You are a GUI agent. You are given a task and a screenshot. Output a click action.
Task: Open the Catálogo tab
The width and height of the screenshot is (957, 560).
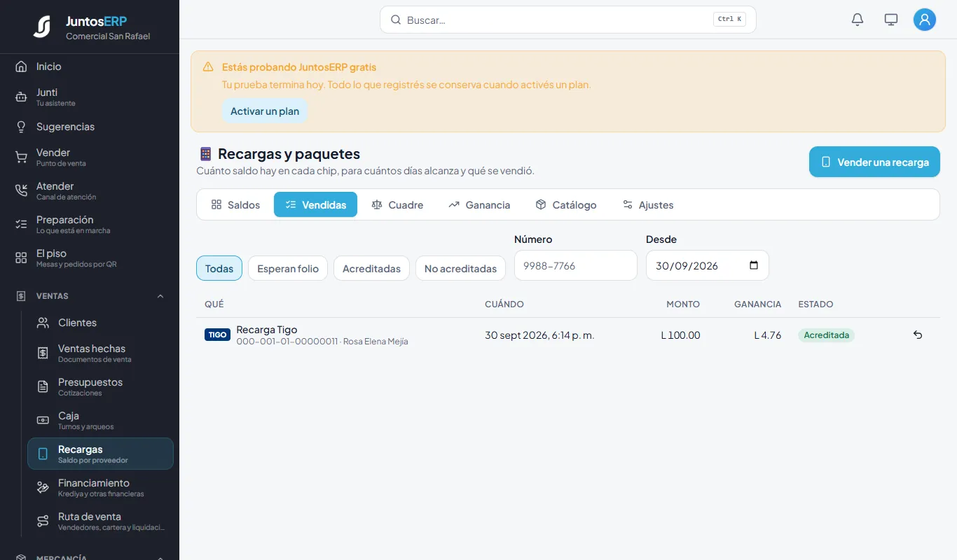click(x=565, y=204)
